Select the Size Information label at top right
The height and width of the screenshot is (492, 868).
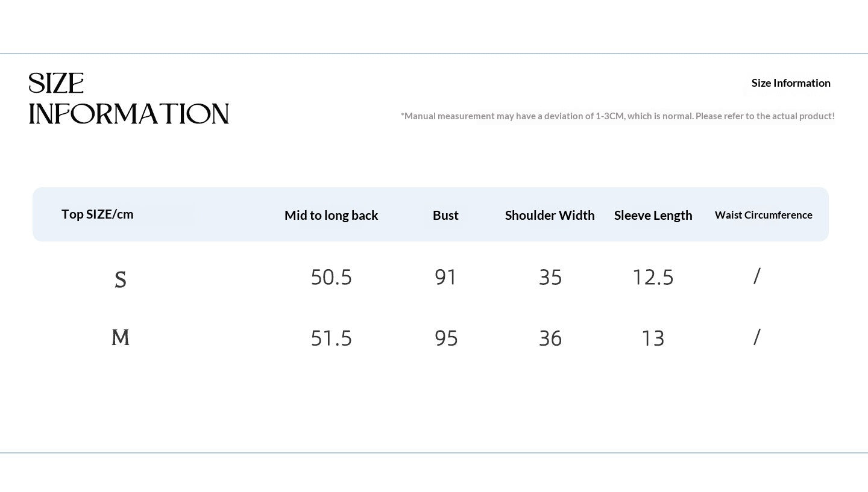point(791,83)
